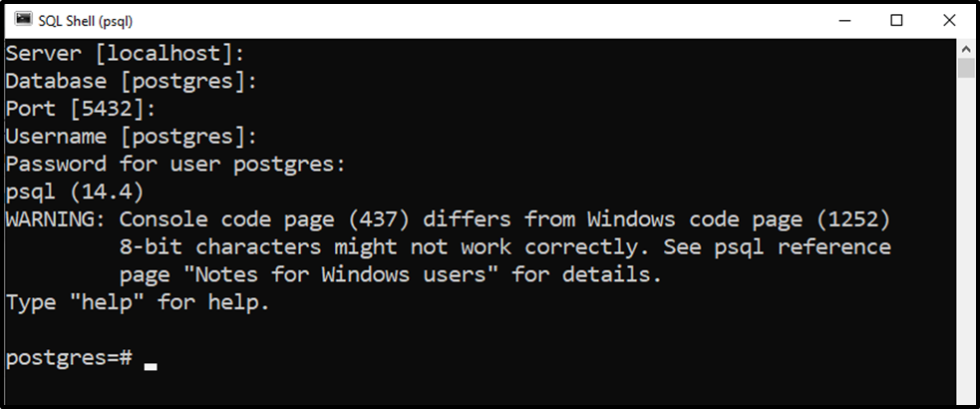Open the SQL Shell window system menu icon
This screenshot has width=980, height=409.
23,20
